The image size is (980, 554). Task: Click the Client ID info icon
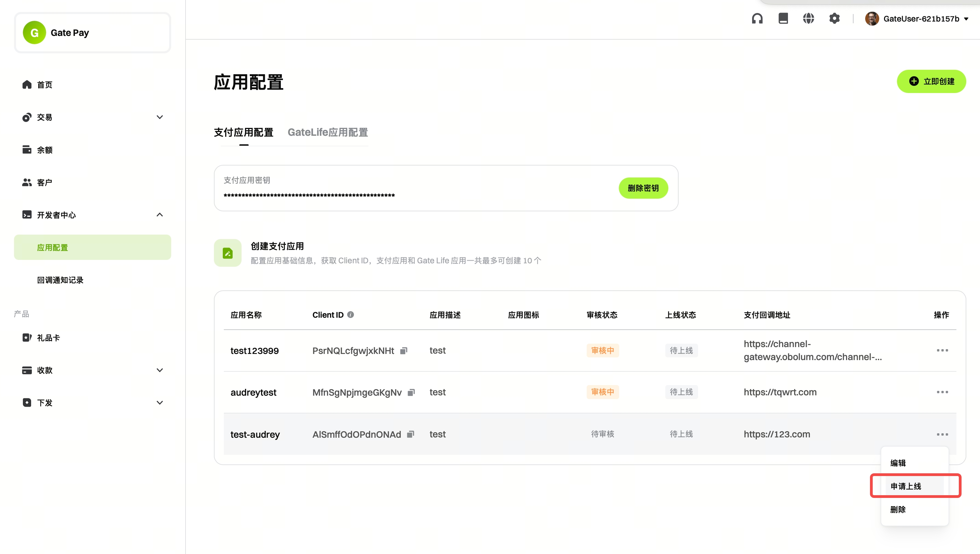point(350,315)
